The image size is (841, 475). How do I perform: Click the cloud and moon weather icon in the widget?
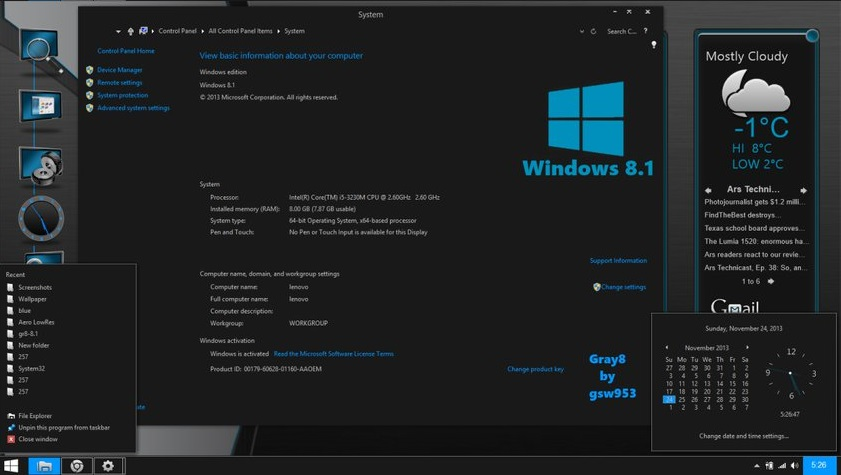coord(755,94)
